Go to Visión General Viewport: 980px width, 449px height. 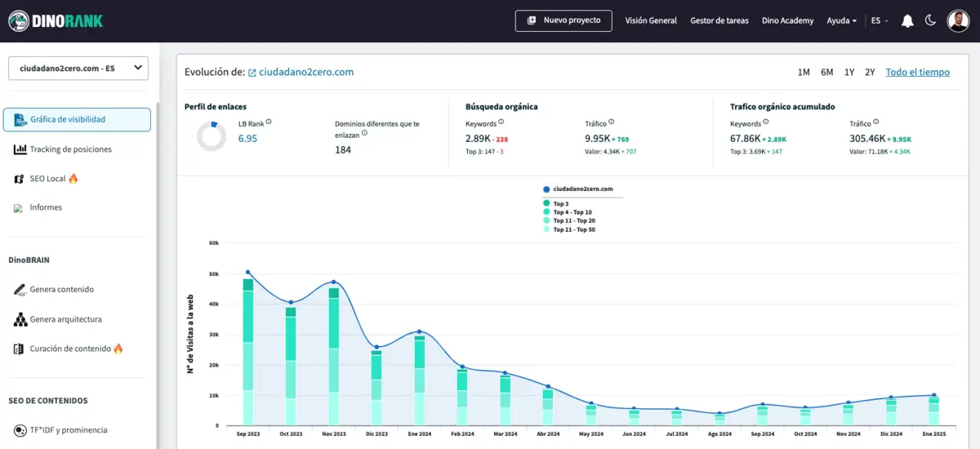pos(651,20)
